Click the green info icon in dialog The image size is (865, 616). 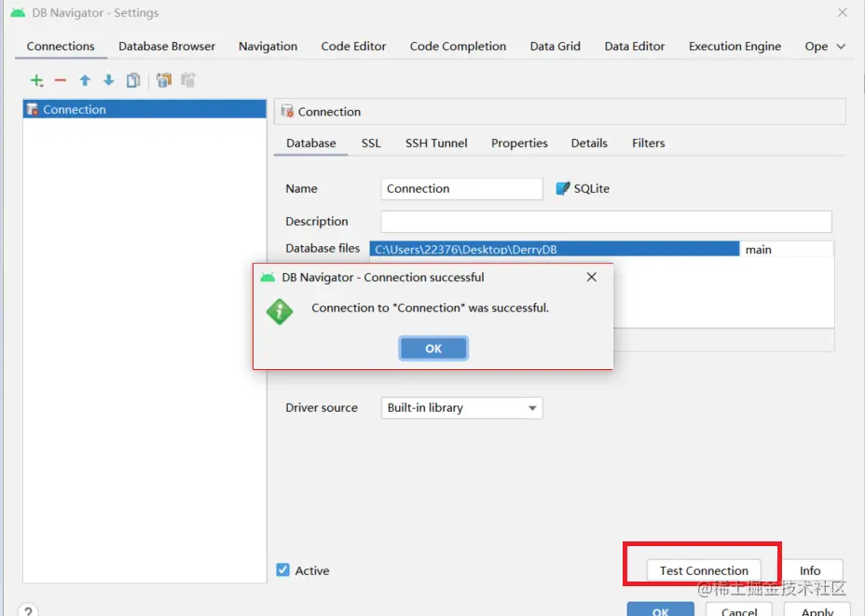pos(280,311)
